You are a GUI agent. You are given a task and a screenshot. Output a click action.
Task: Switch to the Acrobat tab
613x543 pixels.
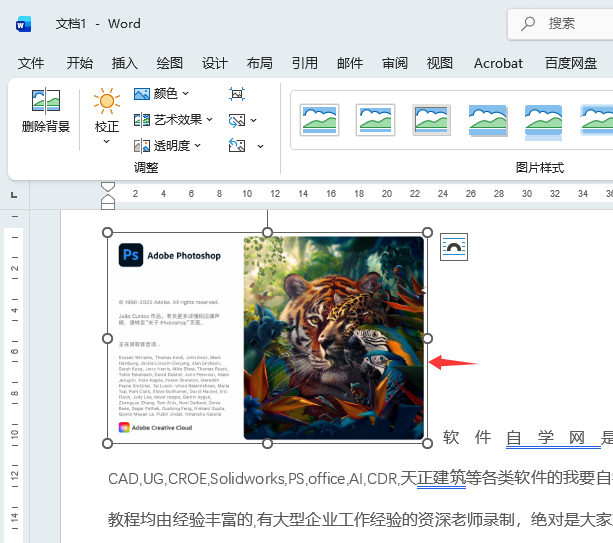(x=498, y=63)
